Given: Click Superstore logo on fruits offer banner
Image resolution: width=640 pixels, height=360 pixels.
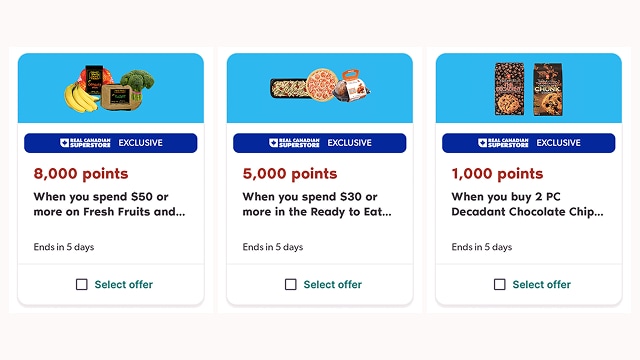Looking at the screenshot, I should pyautogui.click(x=85, y=143).
